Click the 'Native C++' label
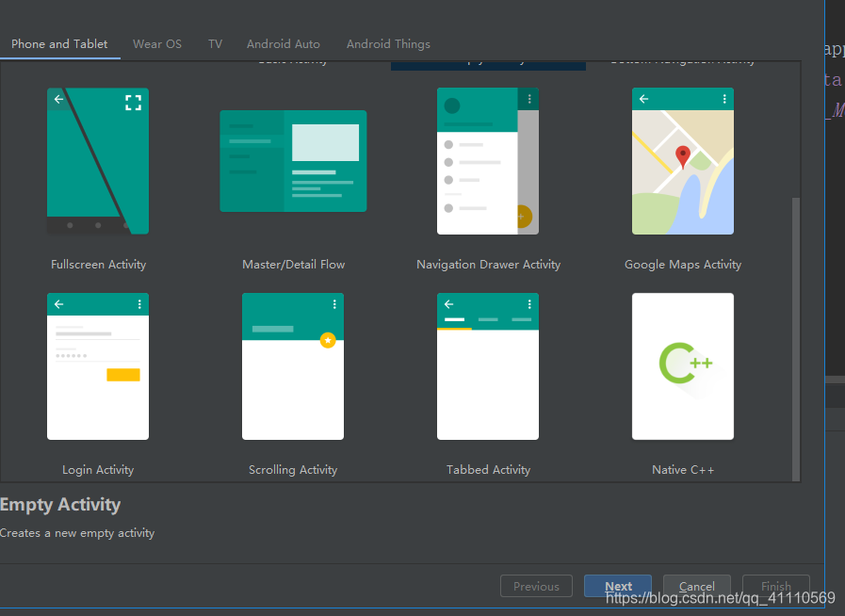The image size is (845, 616). [683, 470]
